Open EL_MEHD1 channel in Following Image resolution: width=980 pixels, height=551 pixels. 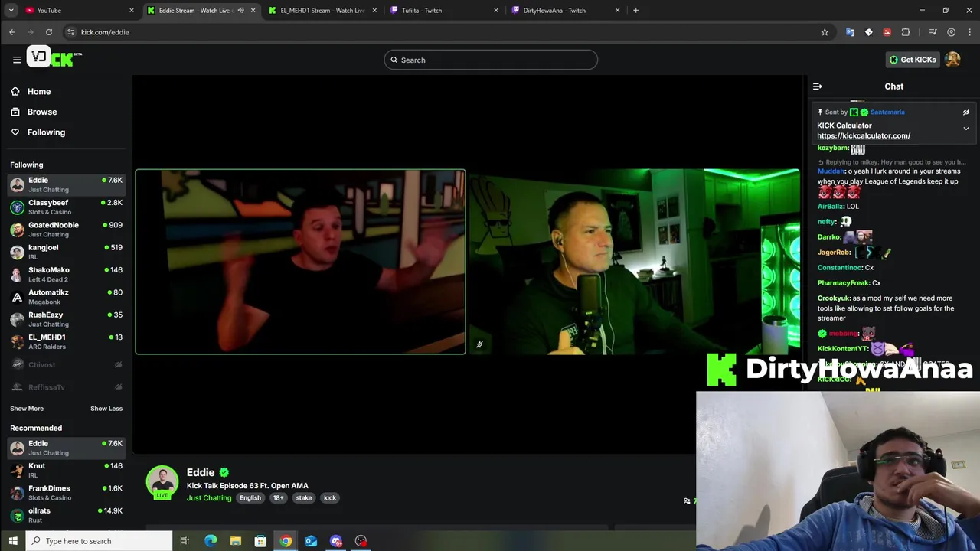click(67, 341)
